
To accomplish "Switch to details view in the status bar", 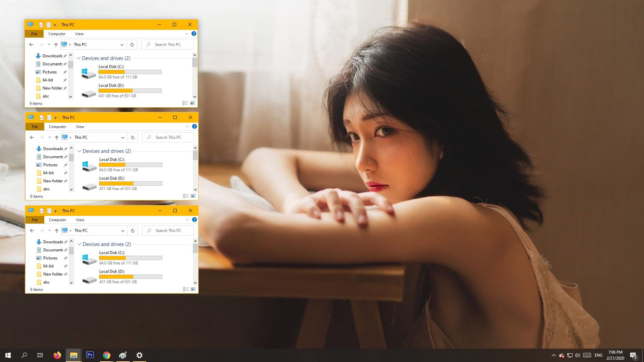I will 185,103.
